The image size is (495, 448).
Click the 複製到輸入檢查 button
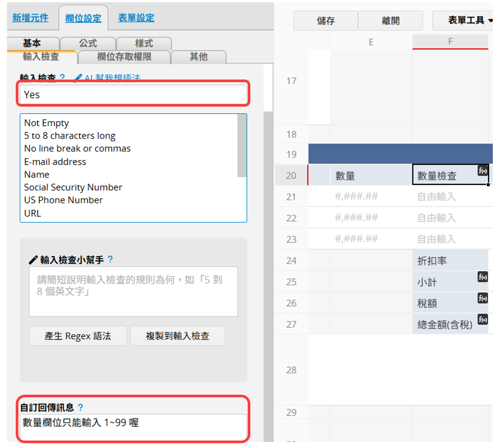(177, 336)
